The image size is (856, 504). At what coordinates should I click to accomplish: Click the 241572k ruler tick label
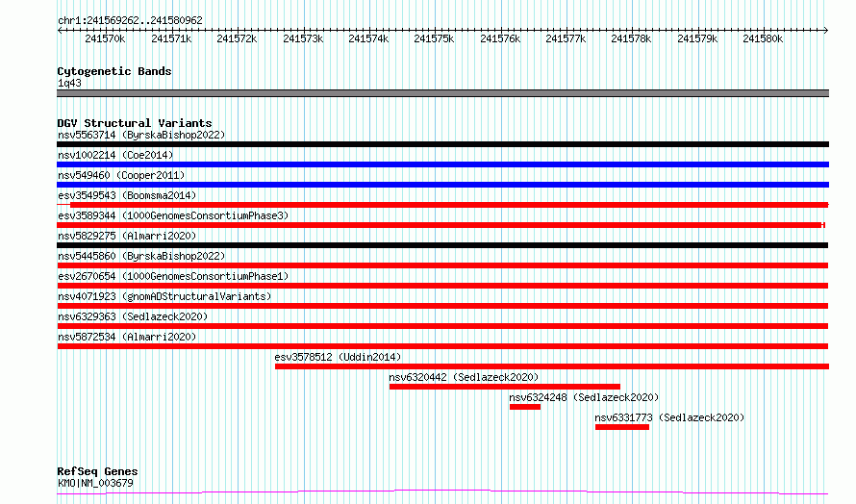coord(237,38)
